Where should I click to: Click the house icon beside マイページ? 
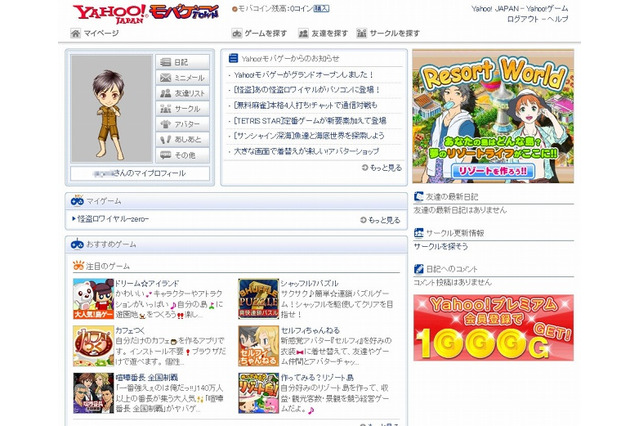76,33
